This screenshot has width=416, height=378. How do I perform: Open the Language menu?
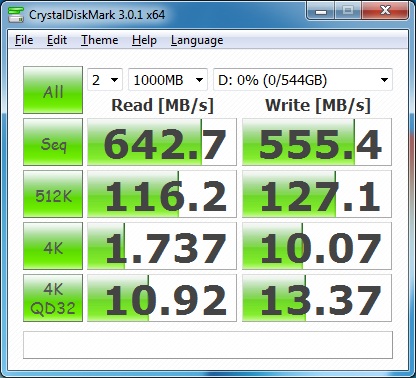coord(197,40)
